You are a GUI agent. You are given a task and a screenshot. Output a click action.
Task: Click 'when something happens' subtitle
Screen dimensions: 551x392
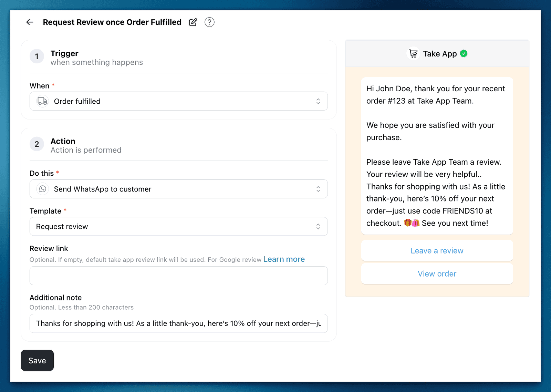tap(97, 62)
